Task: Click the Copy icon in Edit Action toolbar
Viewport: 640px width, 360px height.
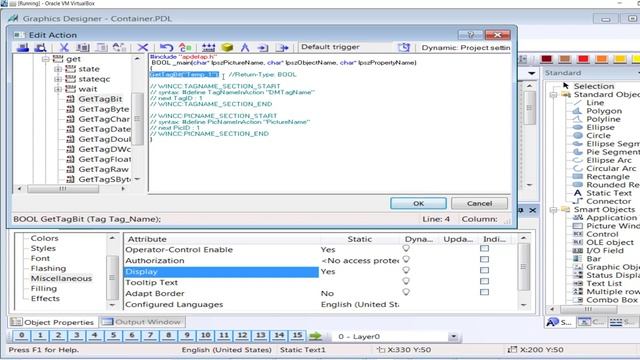Action: point(83,47)
